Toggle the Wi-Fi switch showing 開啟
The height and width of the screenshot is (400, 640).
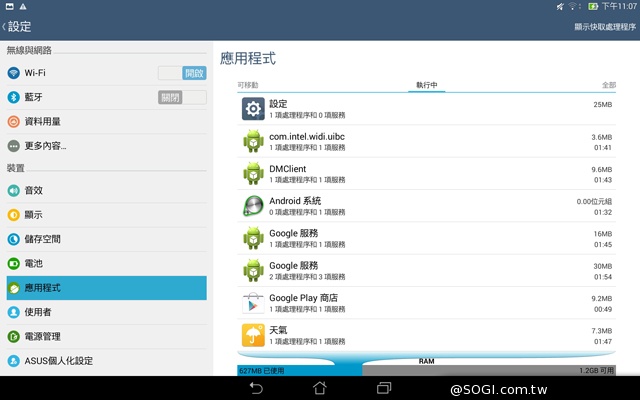182,73
